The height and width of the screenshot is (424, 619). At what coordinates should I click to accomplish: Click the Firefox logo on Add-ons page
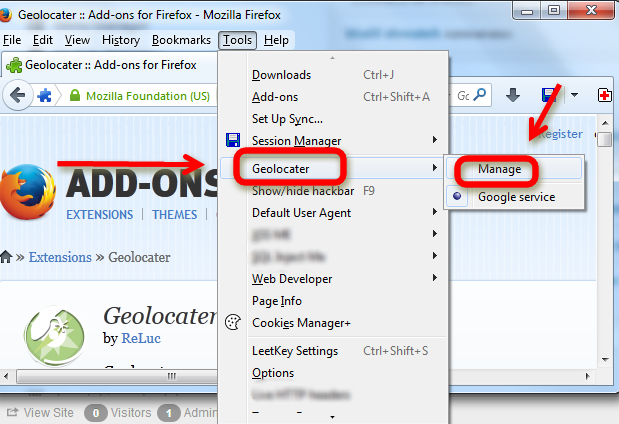point(26,192)
